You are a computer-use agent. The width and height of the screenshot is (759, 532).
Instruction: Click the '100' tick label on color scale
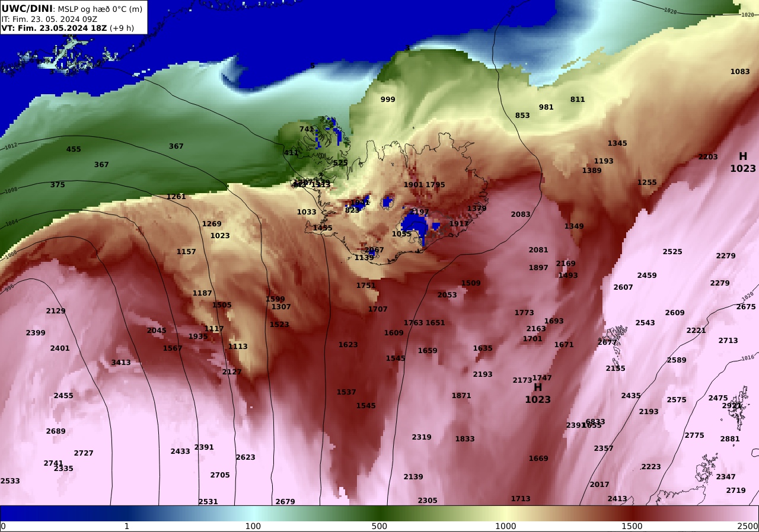pos(253,526)
